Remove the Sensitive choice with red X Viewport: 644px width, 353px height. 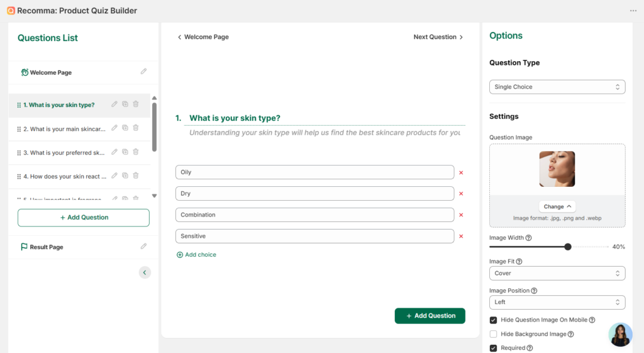pyautogui.click(x=461, y=237)
